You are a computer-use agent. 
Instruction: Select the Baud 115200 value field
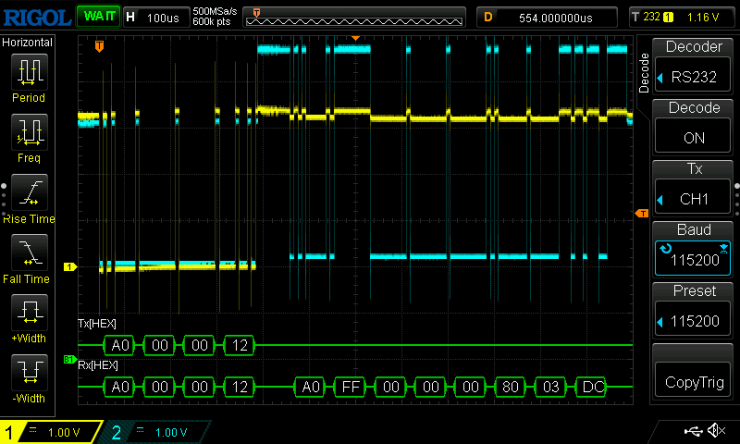click(693, 258)
